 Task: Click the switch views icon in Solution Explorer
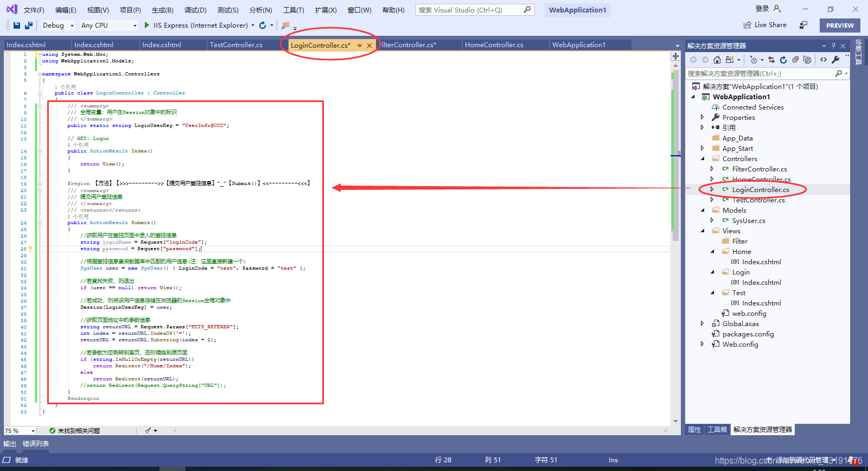(730, 60)
